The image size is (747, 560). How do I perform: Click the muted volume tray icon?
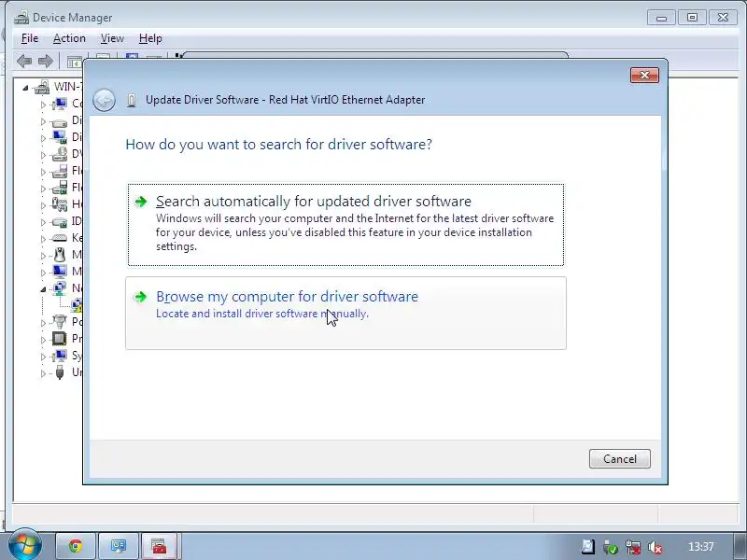pyautogui.click(x=655, y=547)
